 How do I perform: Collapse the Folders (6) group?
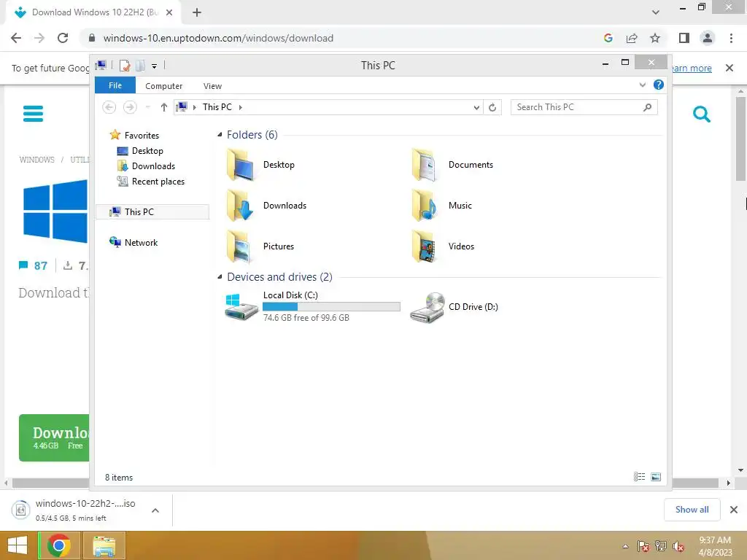(x=220, y=135)
